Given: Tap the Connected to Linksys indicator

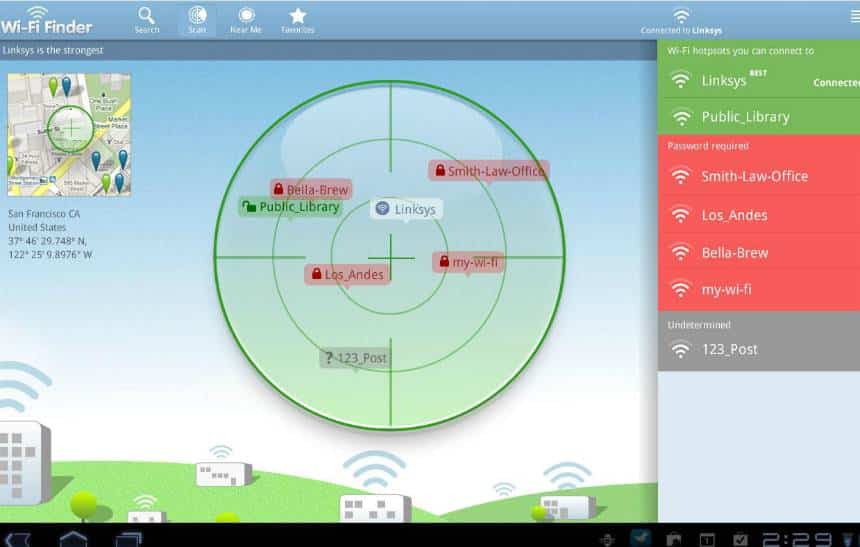Looking at the screenshot, I should 681,21.
